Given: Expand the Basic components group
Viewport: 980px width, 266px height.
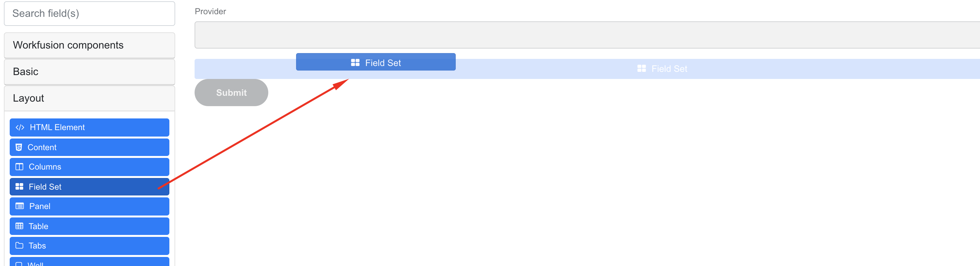Looking at the screenshot, I should pos(90,72).
